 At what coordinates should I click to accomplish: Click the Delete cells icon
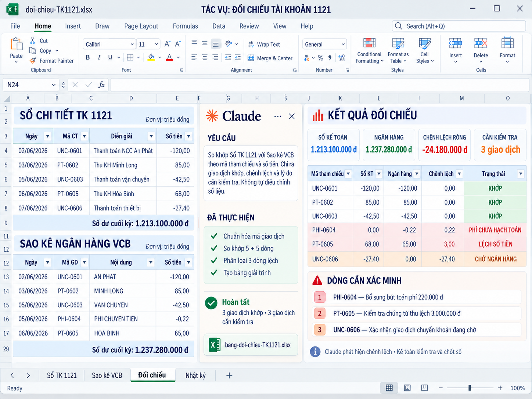481,43
